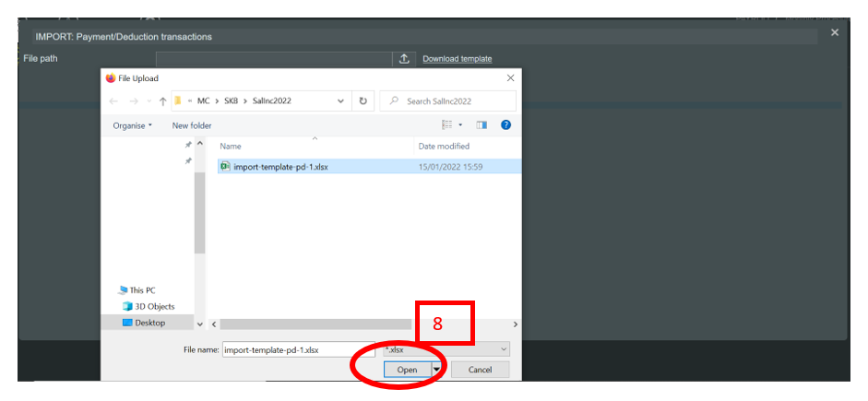This screenshot has height=401, width=868.
Task: Refresh the SalInc2022 folder view
Action: pyautogui.click(x=363, y=101)
